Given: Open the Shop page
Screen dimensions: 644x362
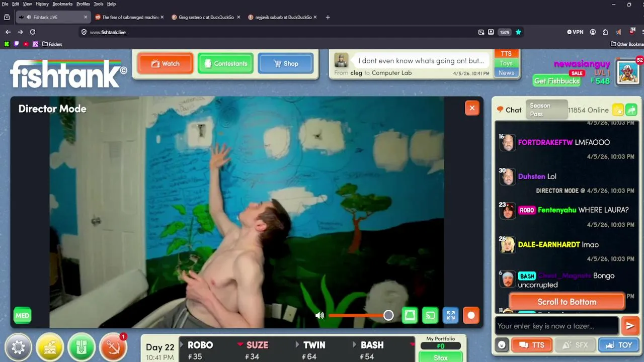Looking at the screenshot, I should pyautogui.click(x=286, y=63).
